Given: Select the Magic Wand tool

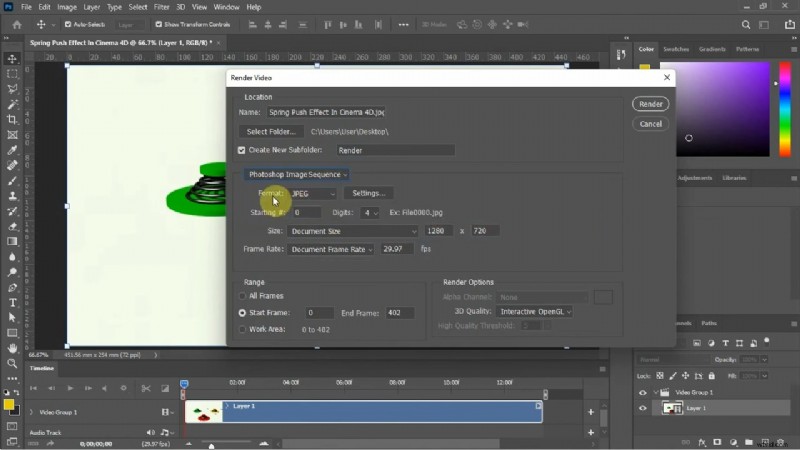Looking at the screenshot, I should (x=12, y=105).
